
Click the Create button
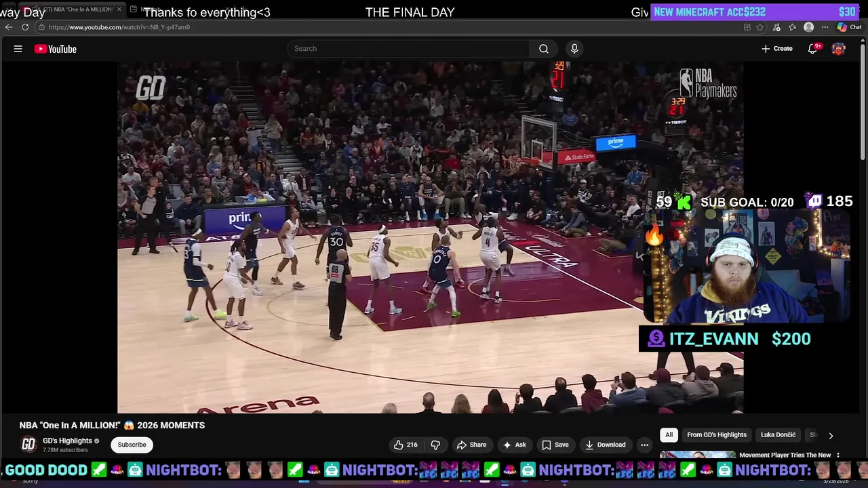[777, 49]
